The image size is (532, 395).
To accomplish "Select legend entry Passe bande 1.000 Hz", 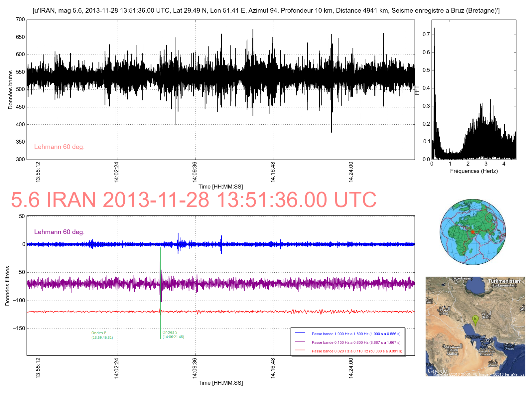I will pos(356,334).
